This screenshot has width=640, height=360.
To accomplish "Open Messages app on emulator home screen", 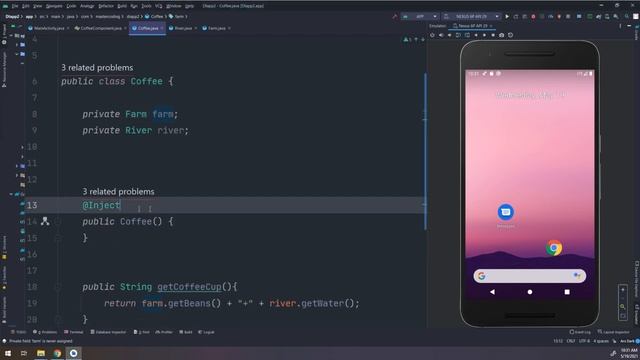I will click(506, 212).
